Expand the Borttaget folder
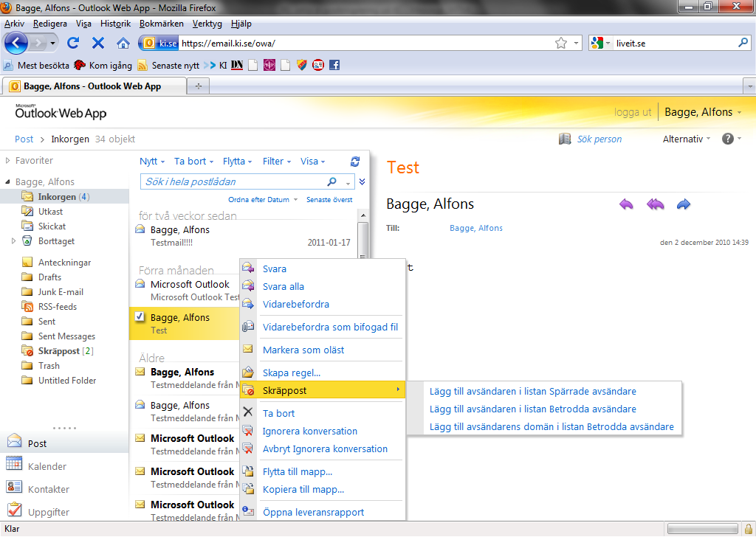The image size is (756, 537). (x=13, y=240)
